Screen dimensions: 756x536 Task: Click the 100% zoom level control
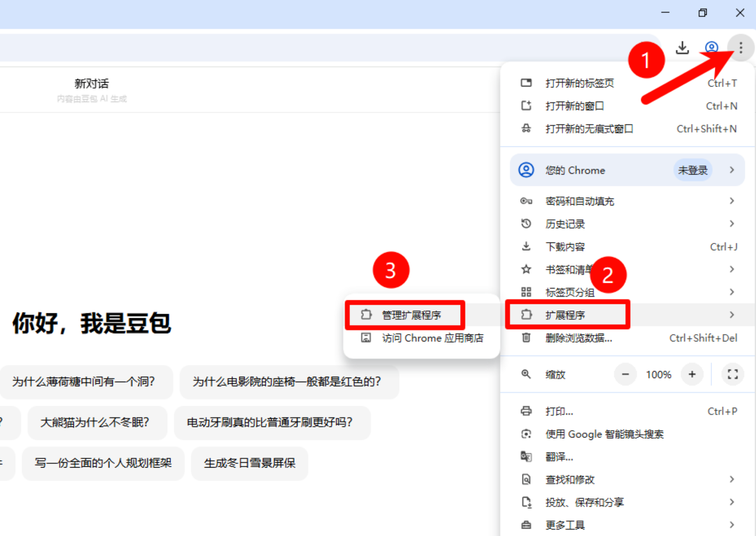[x=658, y=374]
